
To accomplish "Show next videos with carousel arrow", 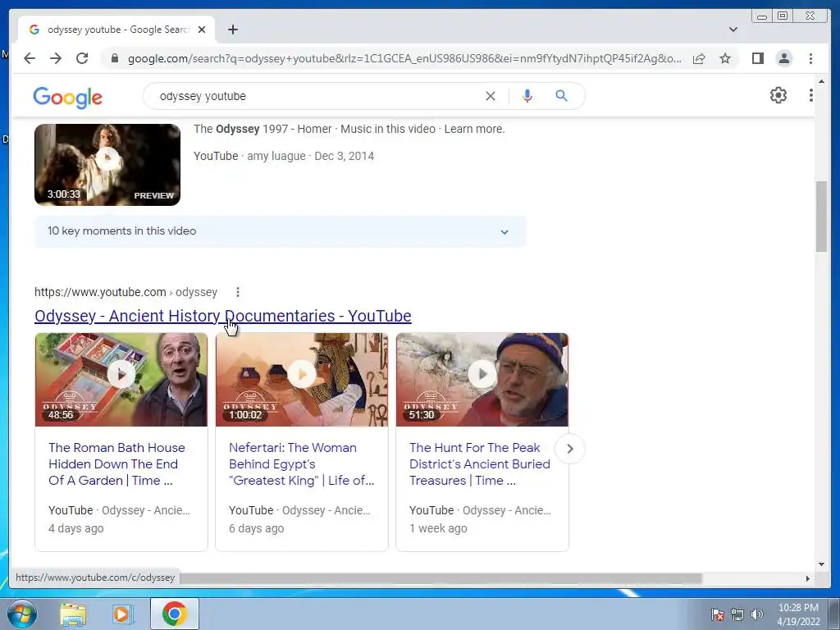I will coord(570,449).
